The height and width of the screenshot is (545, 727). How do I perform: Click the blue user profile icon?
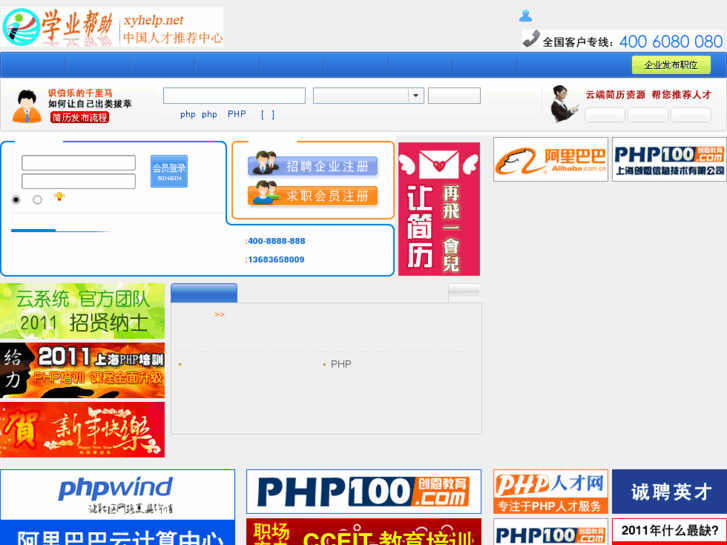click(x=525, y=16)
